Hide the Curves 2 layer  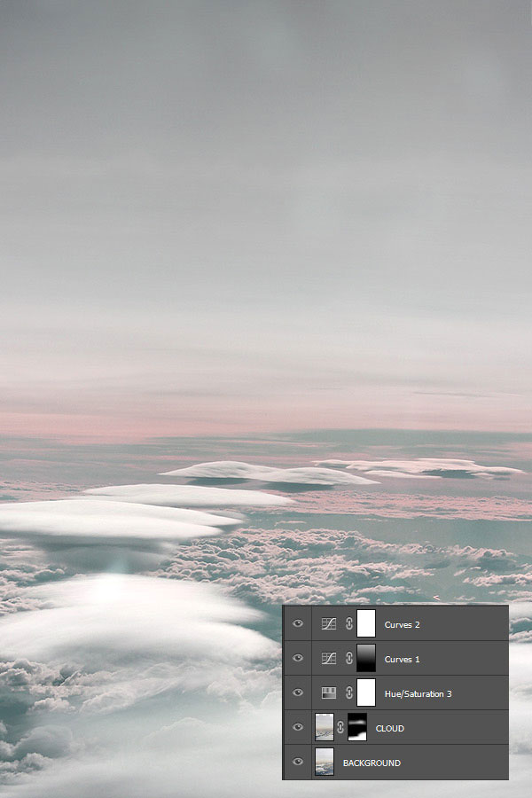(x=298, y=624)
